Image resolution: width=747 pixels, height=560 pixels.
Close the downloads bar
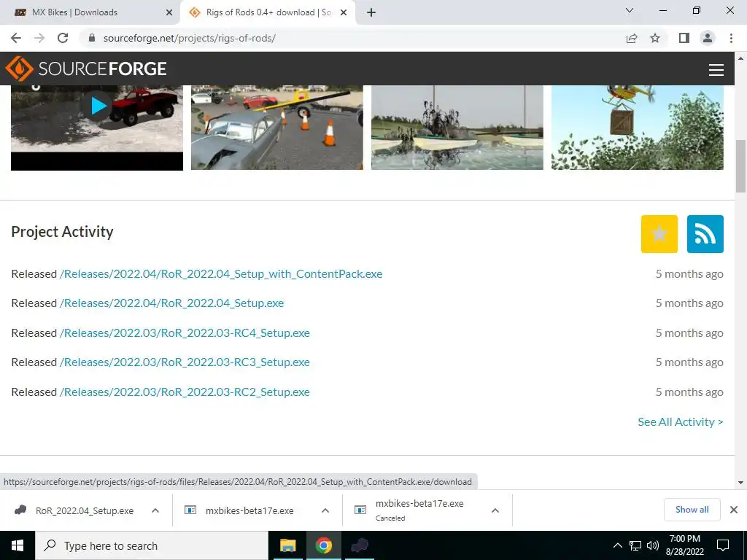click(734, 510)
